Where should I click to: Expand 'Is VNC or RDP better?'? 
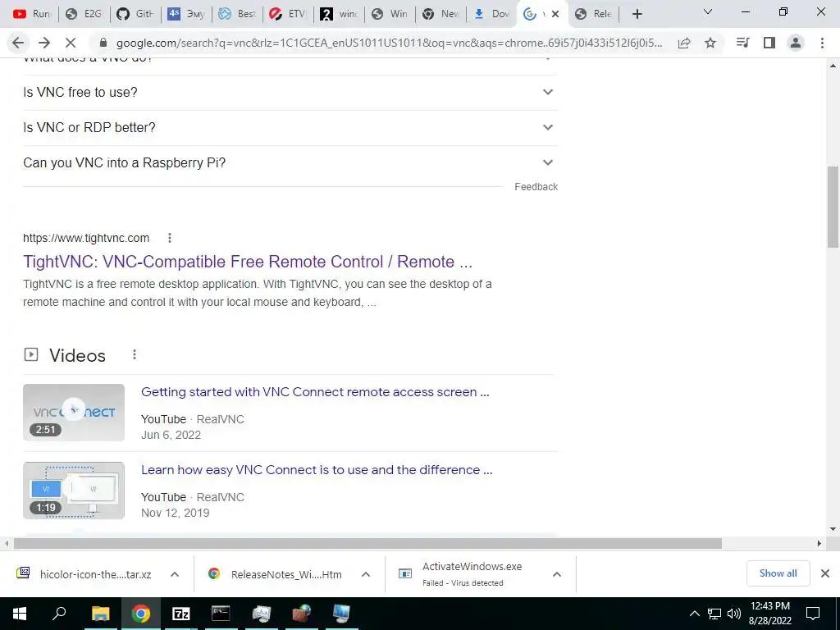point(290,127)
